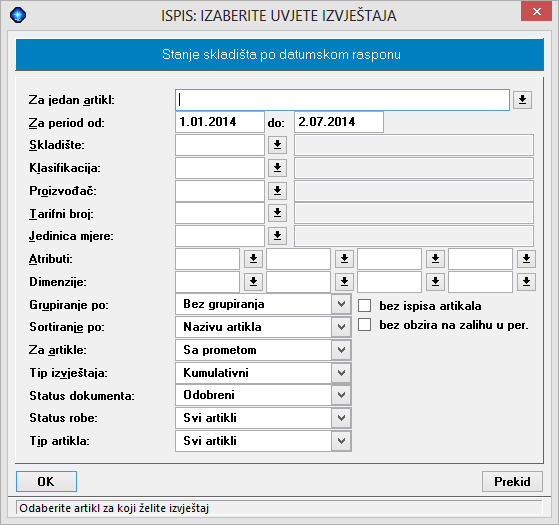This screenshot has height=525, width=559.
Task: Open lookup icon for Za jedan artikl
Action: 522,100
